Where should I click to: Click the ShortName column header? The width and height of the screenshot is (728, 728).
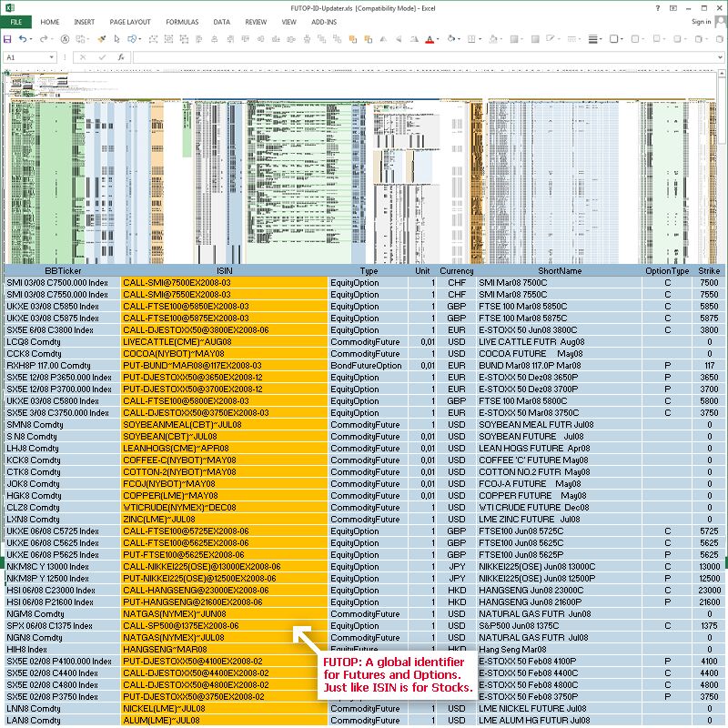point(560,270)
